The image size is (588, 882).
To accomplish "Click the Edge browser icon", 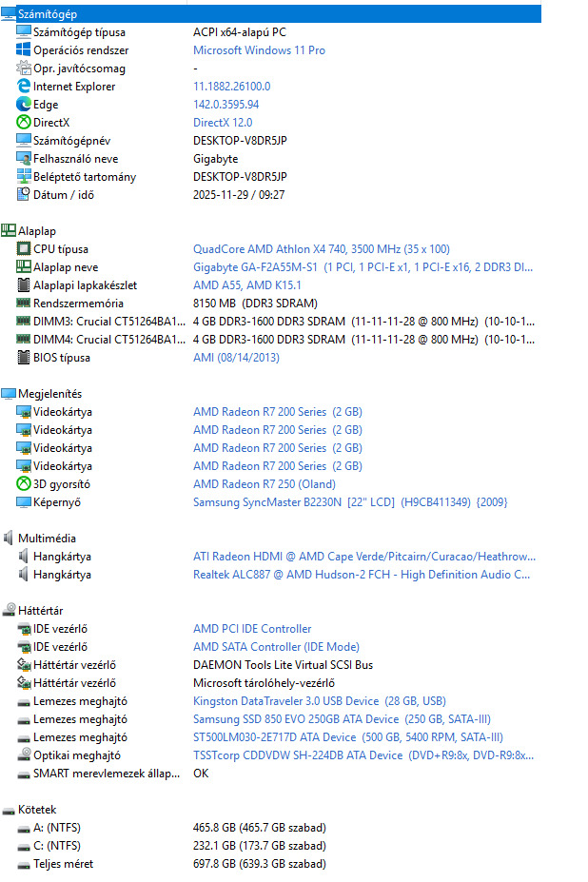I will pos(24,104).
